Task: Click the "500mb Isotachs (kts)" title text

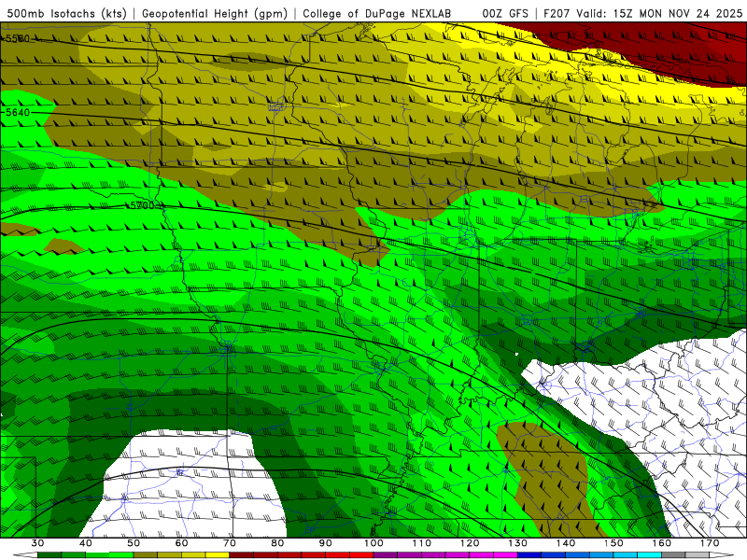Action: 66,14
